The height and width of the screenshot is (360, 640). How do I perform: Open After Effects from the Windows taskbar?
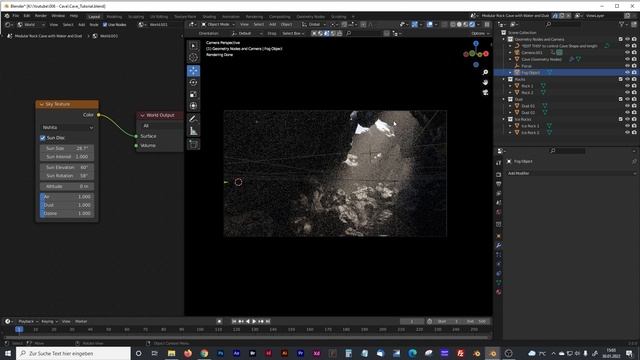236,353
